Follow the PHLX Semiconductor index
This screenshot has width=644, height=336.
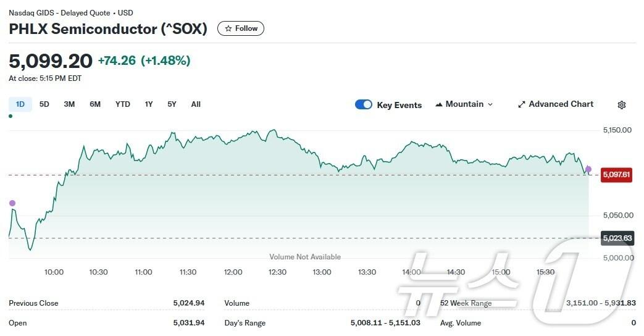click(241, 28)
